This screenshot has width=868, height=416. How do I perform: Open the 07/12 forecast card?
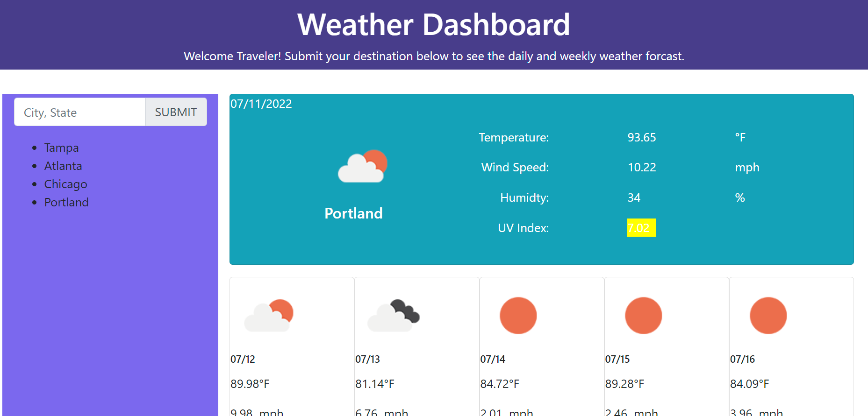coord(291,345)
